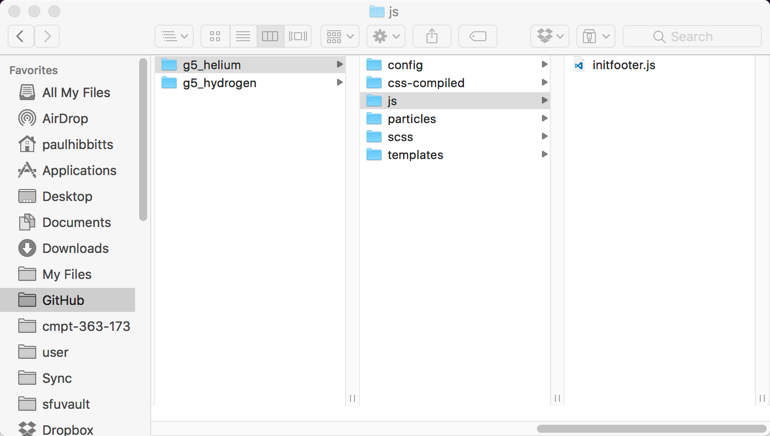
Task: Select the config folder
Action: click(x=455, y=65)
